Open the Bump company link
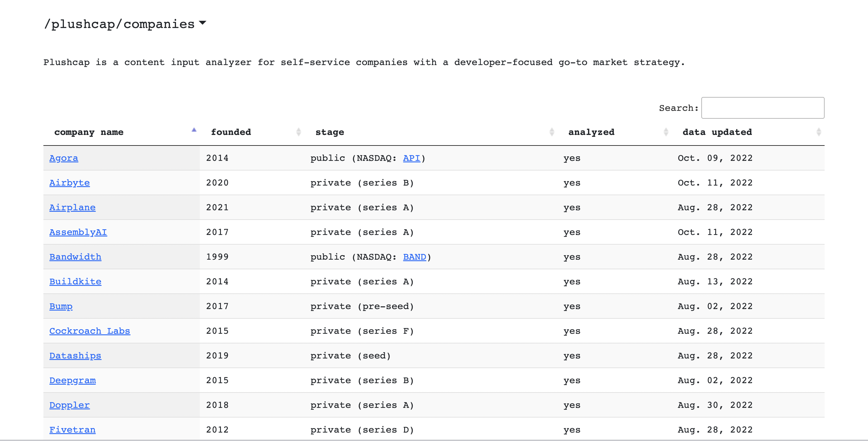Image resolution: width=868 pixels, height=441 pixels. pyautogui.click(x=61, y=306)
